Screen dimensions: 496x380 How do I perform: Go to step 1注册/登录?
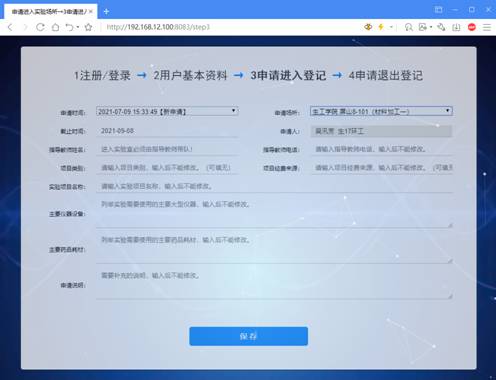point(102,75)
